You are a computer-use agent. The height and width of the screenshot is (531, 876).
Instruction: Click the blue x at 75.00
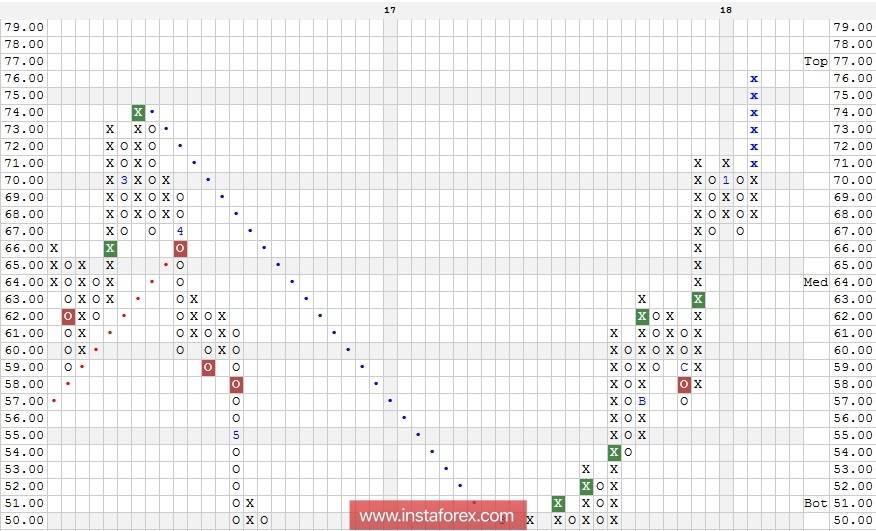(754, 96)
